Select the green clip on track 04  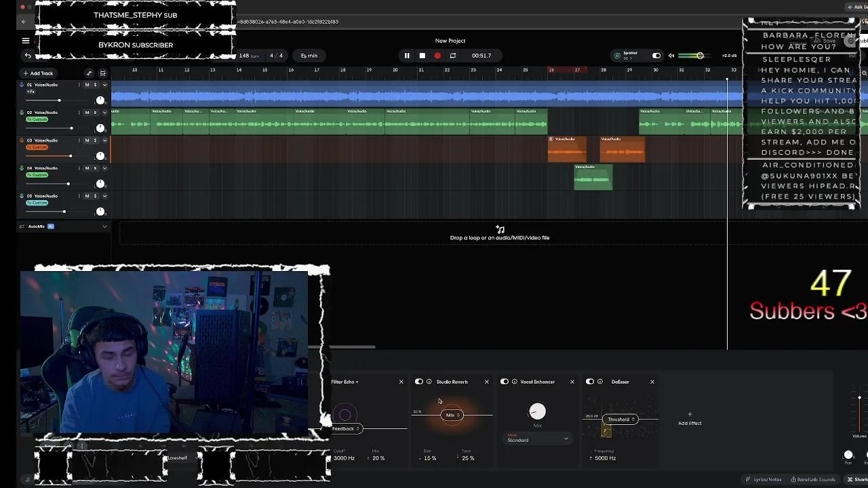click(x=593, y=177)
